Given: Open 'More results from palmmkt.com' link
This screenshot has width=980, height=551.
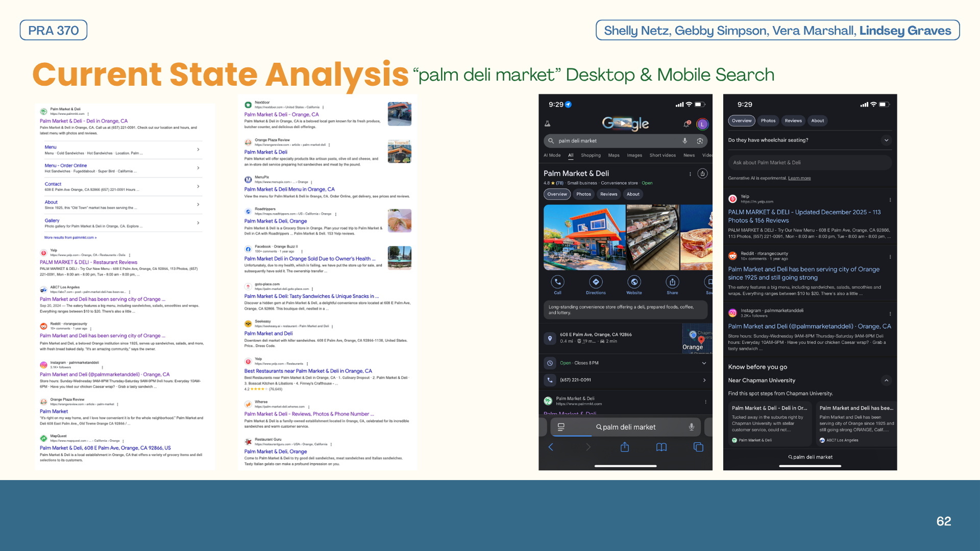Looking at the screenshot, I should 70,238.
